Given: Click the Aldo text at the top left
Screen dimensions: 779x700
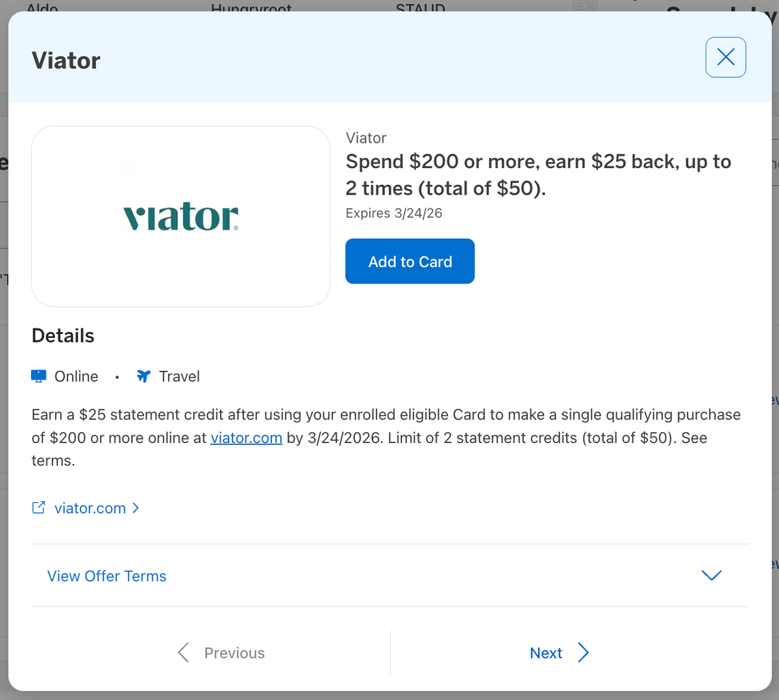Looking at the screenshot, I should tap(42, 8).
